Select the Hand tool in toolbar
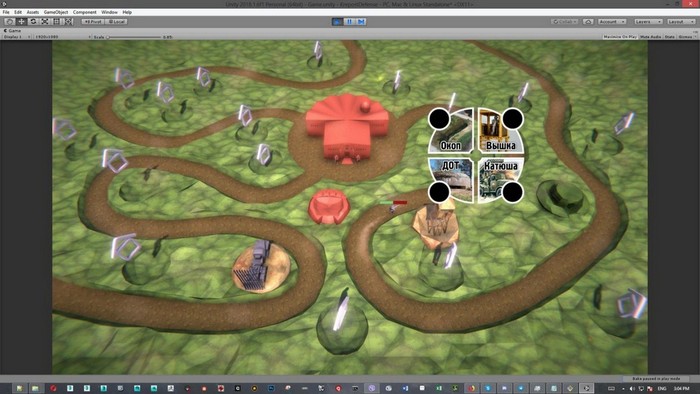This screenshot has height=394, width=700. (9, 21)
